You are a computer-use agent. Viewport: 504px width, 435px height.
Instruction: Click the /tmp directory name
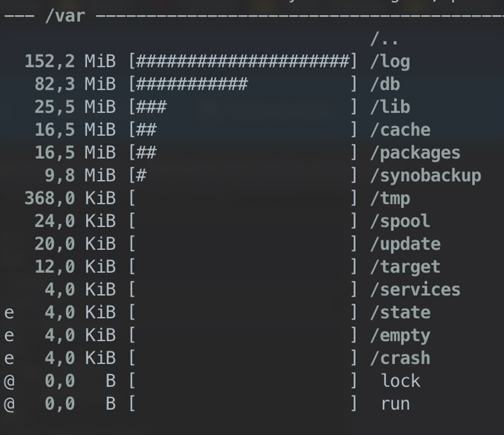[390, 198]
